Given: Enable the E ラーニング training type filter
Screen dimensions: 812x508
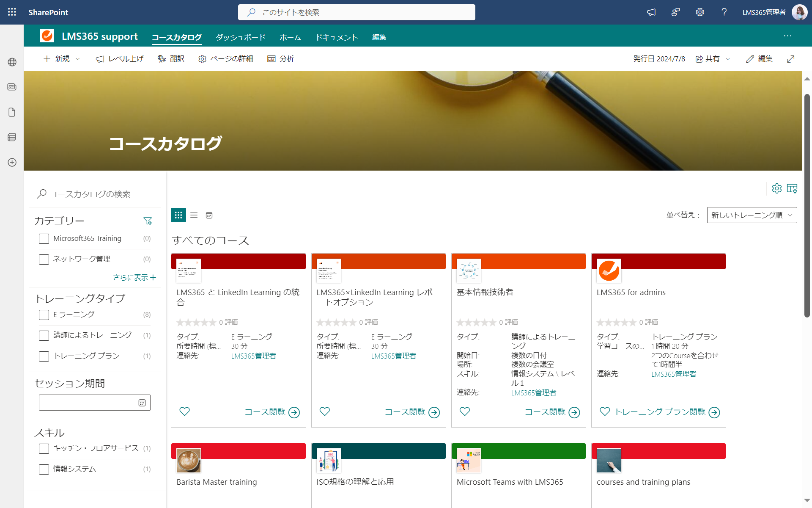Looking at the screenshot, I should point(44,315).
